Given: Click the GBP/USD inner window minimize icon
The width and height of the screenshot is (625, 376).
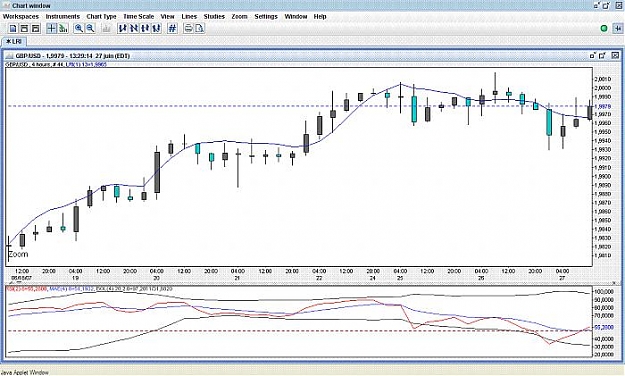Looking at the screenshot, I should [593, 56].
